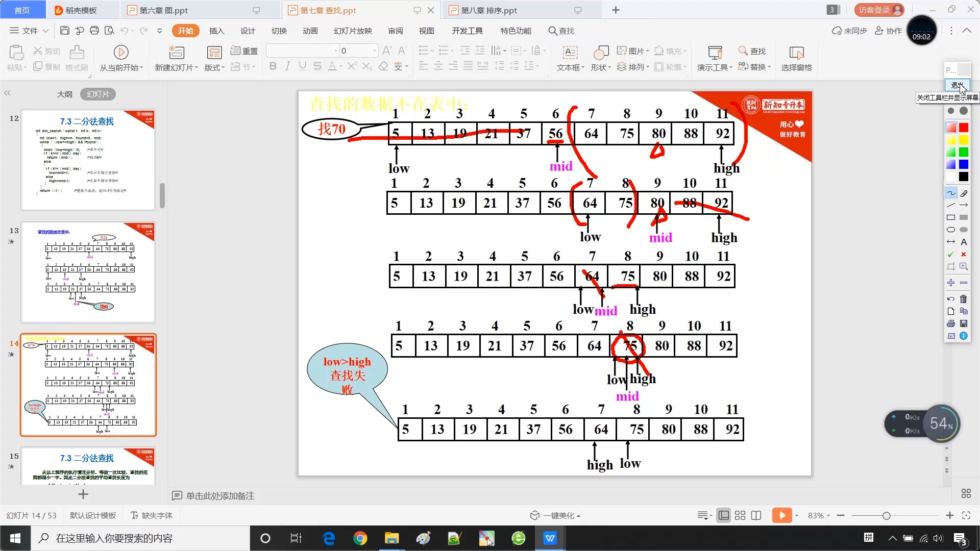Select the eraser tool in annotation palette
Viewport: 980px width, 551px height.
(x=964, y=193)
